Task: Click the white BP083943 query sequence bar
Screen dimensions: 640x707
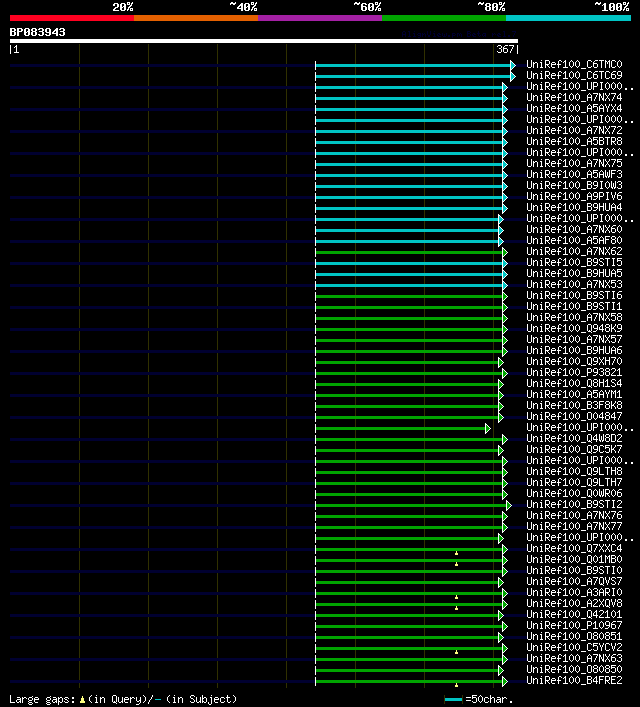Action: (264, 41)
